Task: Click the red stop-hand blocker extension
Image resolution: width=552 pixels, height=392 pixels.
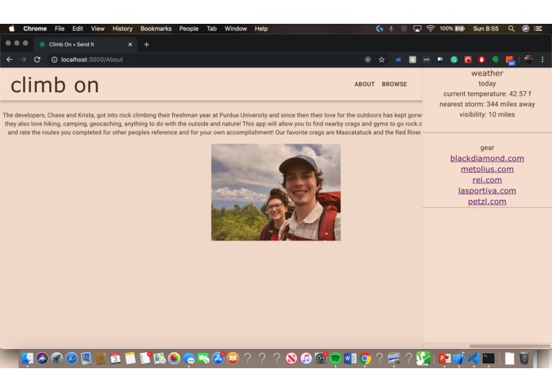Action: (x=481, y=60)
